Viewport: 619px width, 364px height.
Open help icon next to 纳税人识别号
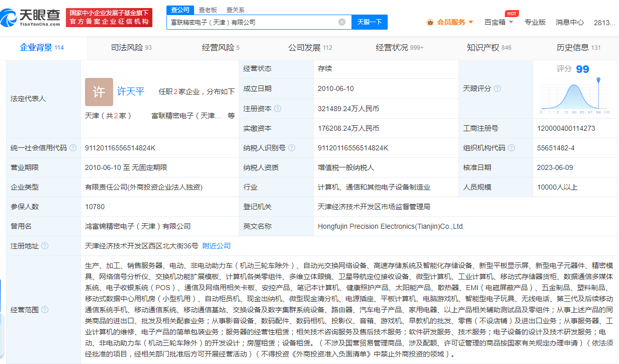292,148
